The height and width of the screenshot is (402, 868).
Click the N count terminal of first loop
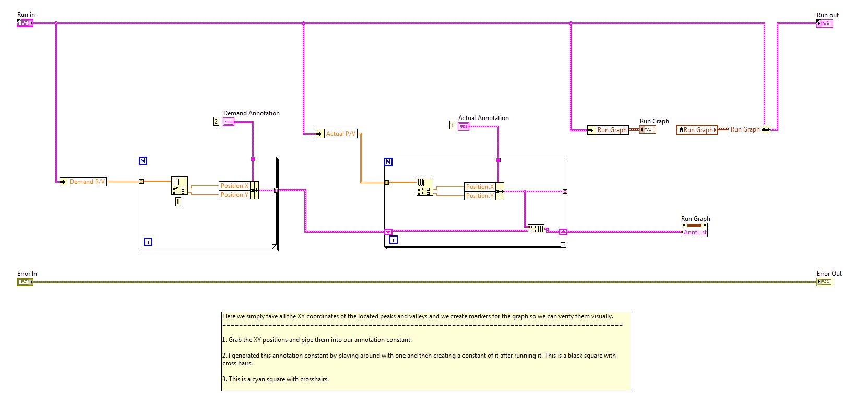[x=143, y=161]
